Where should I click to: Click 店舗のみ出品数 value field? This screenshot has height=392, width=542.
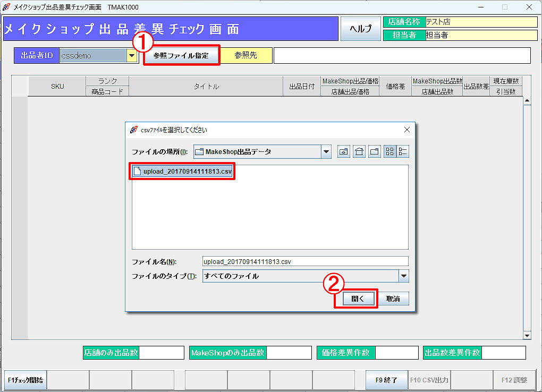point(162,353)
